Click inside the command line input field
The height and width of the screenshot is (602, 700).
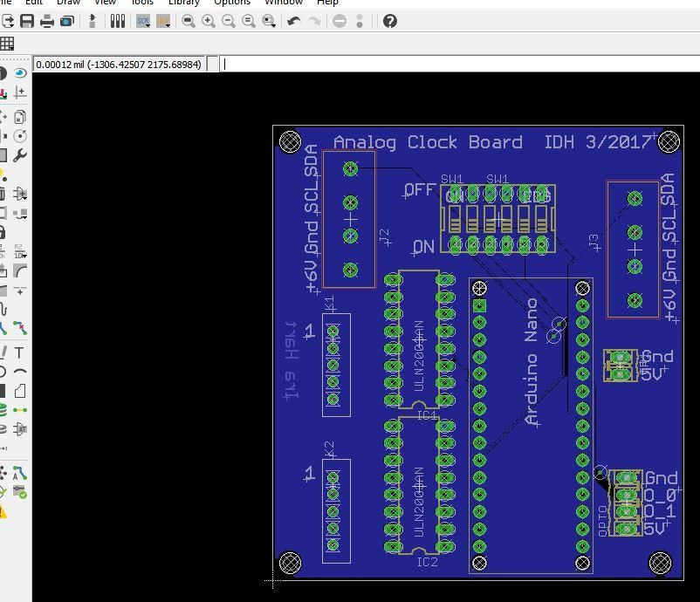460,65
